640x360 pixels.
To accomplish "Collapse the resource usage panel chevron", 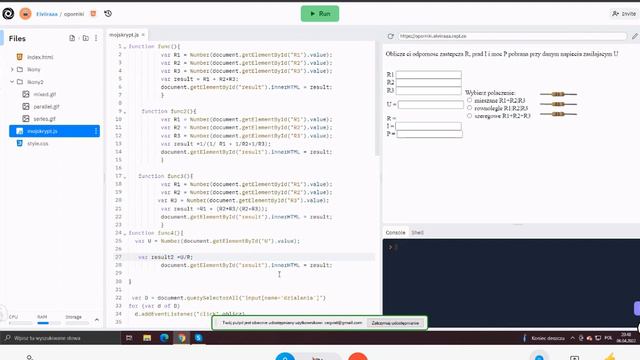I will (97, 320).
